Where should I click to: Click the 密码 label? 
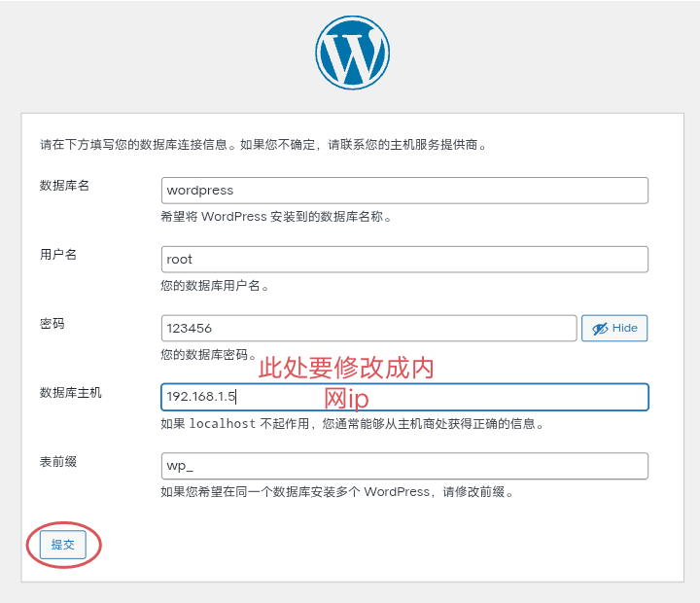click(x=52, y=324)
